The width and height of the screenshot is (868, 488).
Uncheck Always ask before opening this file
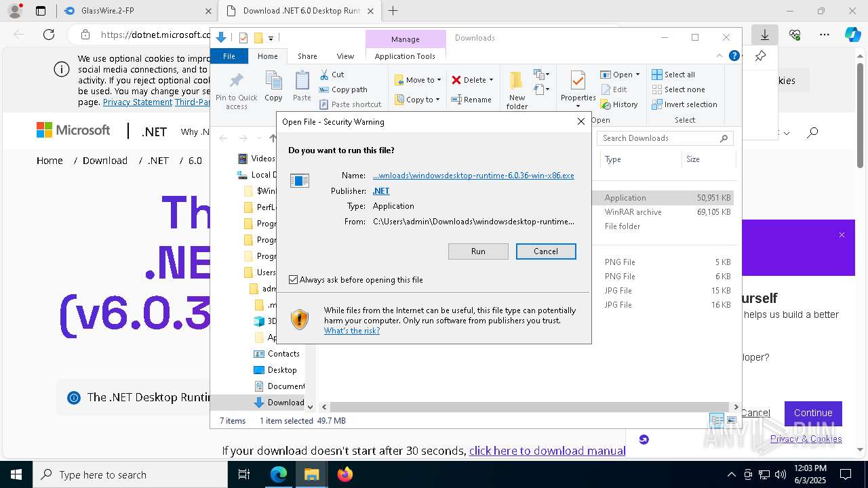click(293, 279)
